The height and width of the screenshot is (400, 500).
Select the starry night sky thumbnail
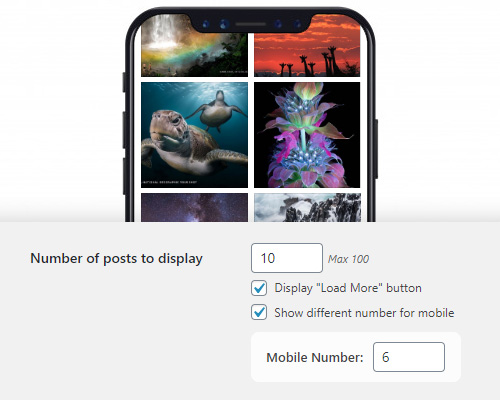(x=194, y=208)
